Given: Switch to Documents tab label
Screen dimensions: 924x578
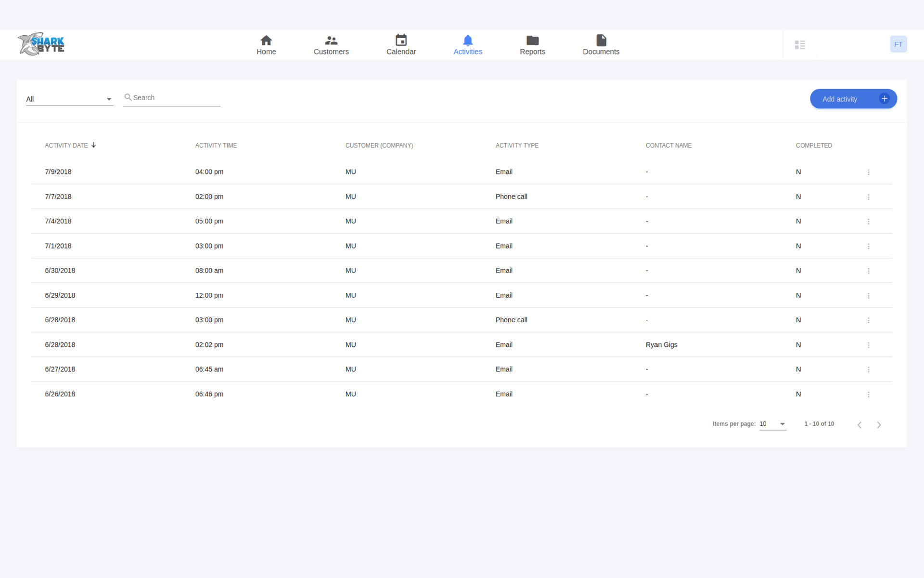Looking at the screenshot, I should (601, 52).
